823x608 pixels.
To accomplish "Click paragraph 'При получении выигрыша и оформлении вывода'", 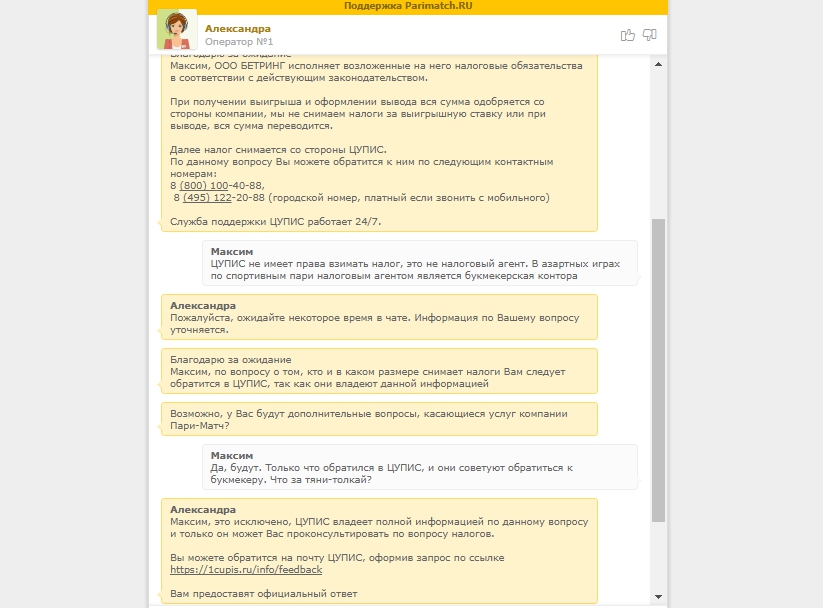I will (358, 114).
